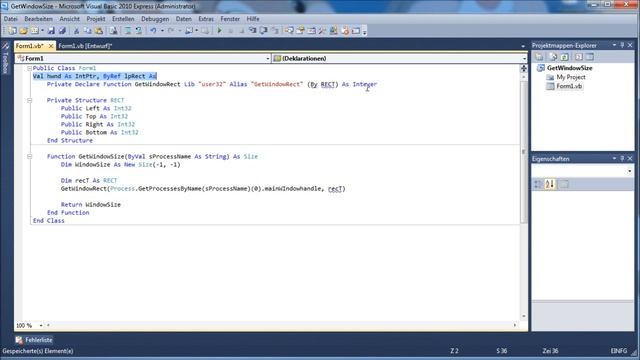Open the Add New Item dropdown arrow

point(42,31)
